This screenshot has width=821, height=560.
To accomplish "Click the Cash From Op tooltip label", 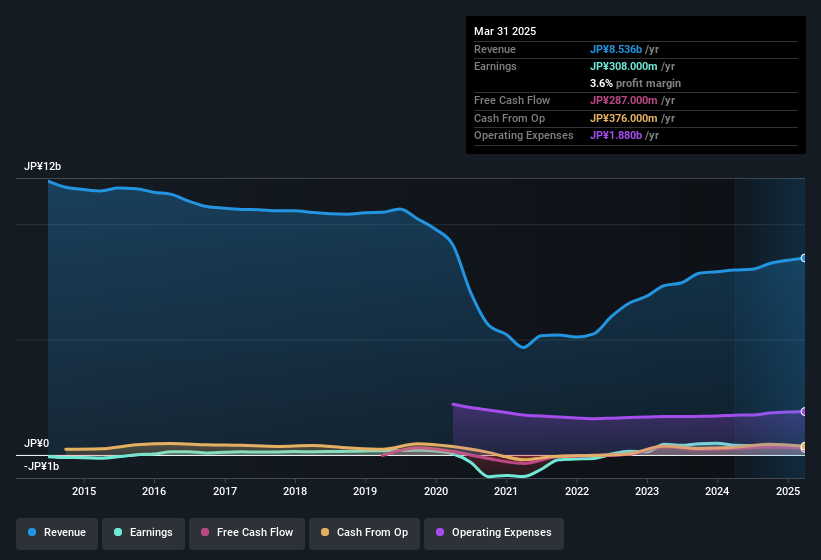I will [509, 118].
